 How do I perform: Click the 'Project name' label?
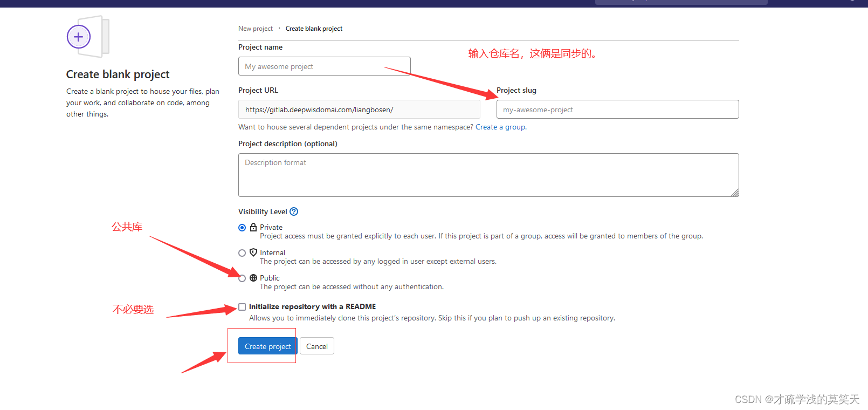click(x=260, y=47)
